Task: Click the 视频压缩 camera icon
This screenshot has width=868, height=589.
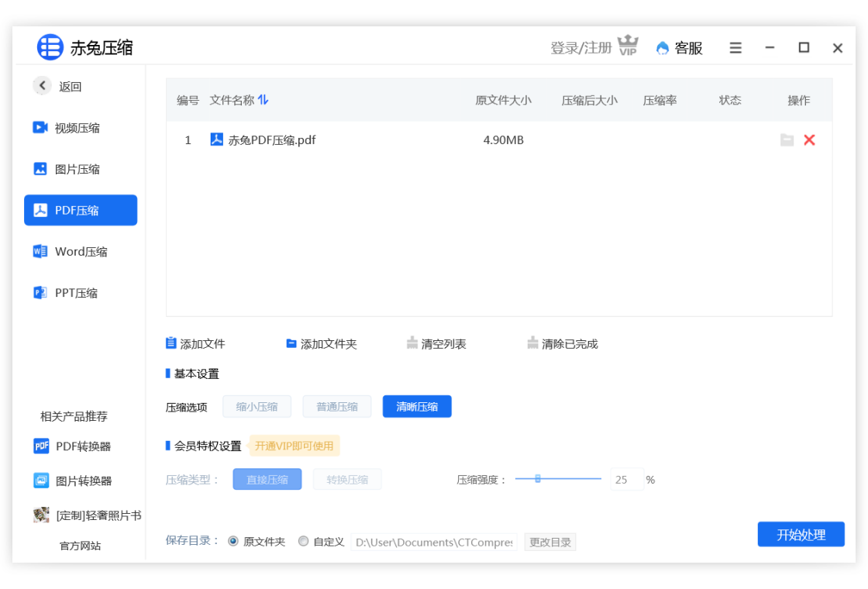Action: (x=40, y=127)
